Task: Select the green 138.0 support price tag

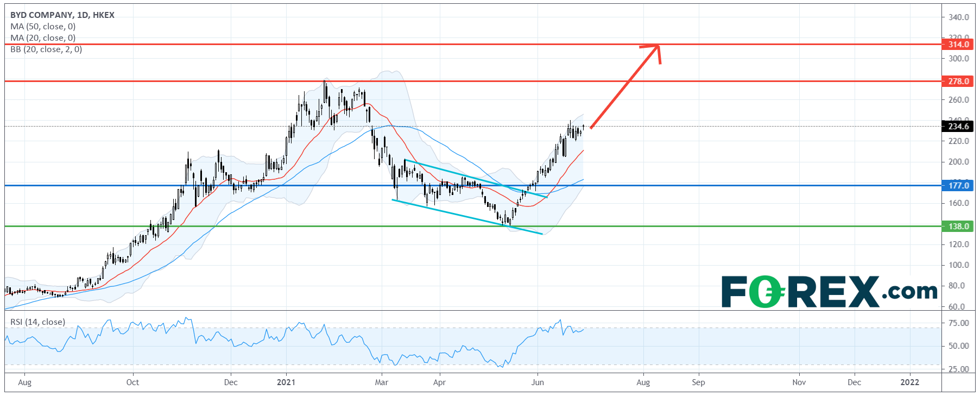Action: coord(958,227)
